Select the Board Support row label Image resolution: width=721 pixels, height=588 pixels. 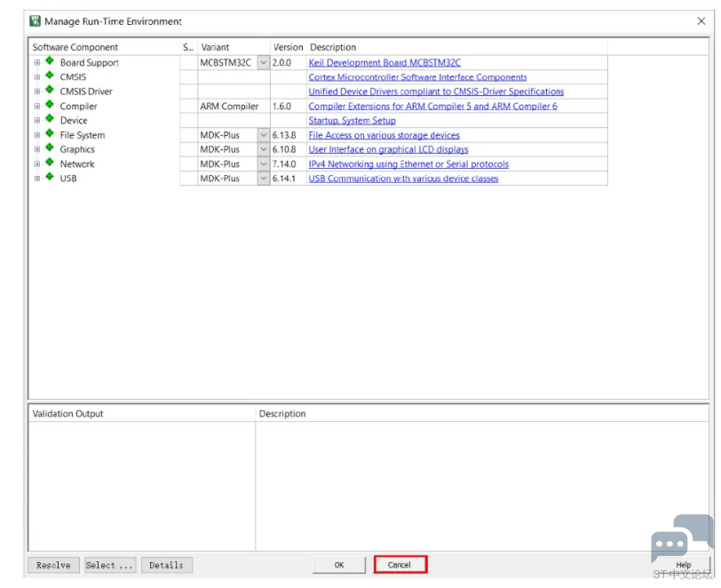click(x=89, y=62)
